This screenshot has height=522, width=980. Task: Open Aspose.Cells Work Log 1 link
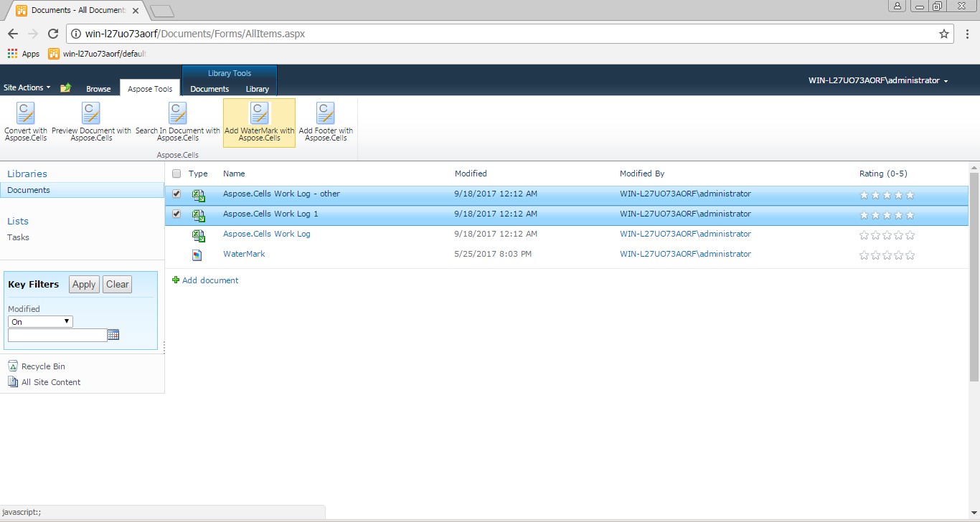(270, 214)
